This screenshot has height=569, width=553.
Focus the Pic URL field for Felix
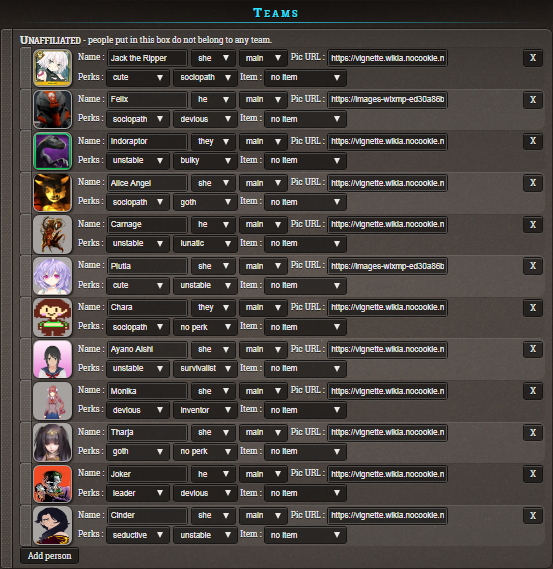(x=387, y=100)
